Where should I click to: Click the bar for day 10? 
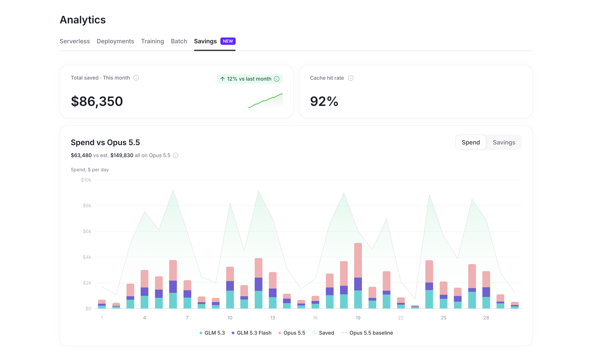coord(230,287)
